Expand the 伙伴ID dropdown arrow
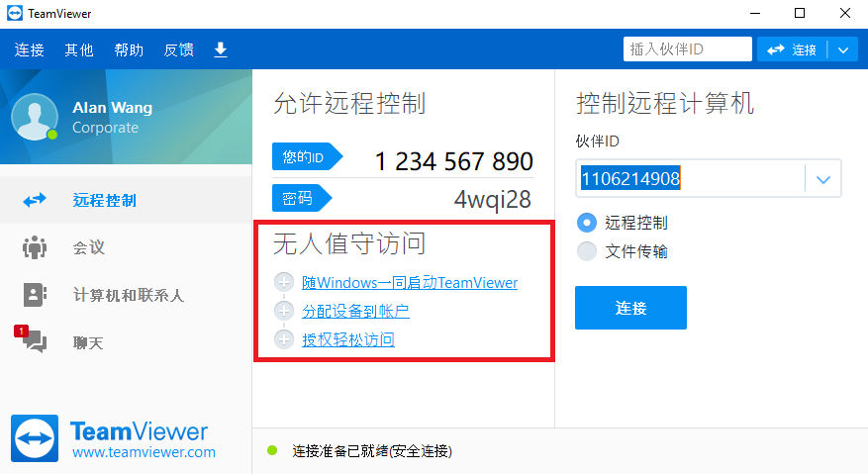 pos(822,179)
